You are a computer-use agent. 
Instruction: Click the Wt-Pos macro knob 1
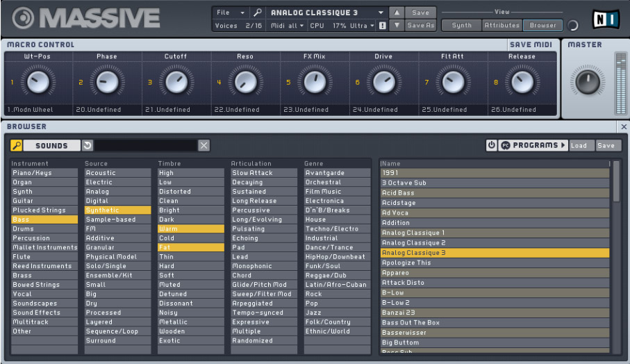[x=38, y=82]
